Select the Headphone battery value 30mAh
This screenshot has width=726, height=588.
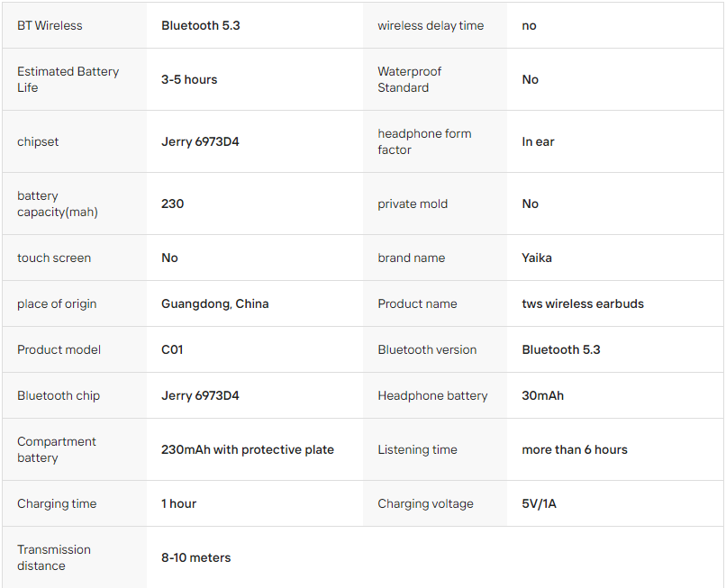tap(542, 395)
